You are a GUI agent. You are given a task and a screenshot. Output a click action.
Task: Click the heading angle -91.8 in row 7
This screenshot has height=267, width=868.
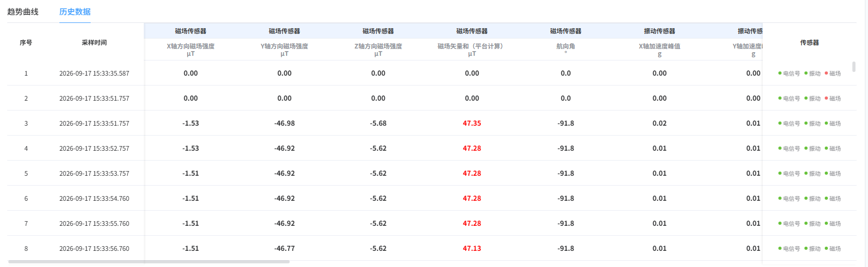566,224
